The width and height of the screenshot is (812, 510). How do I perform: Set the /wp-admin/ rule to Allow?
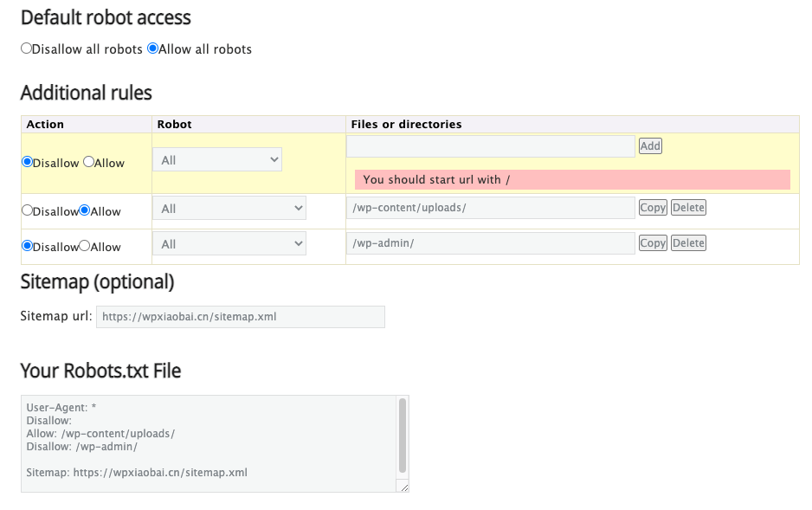85,246
